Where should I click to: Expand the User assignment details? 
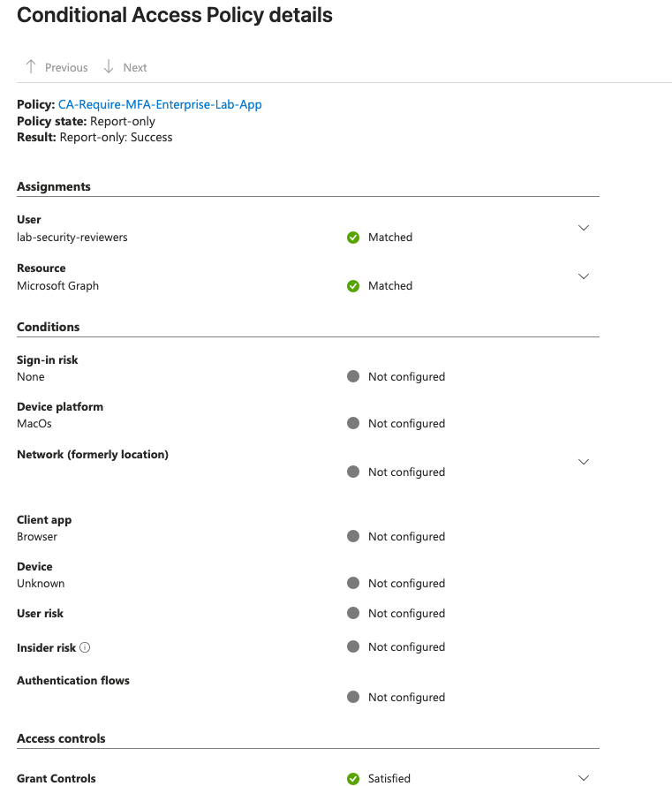click(584, 228)
